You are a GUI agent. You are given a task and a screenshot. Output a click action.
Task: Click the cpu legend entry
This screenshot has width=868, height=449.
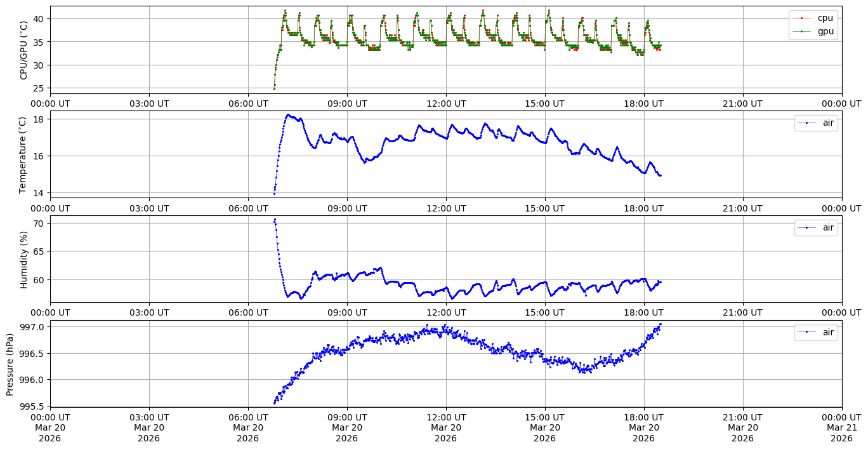(824, 18)
